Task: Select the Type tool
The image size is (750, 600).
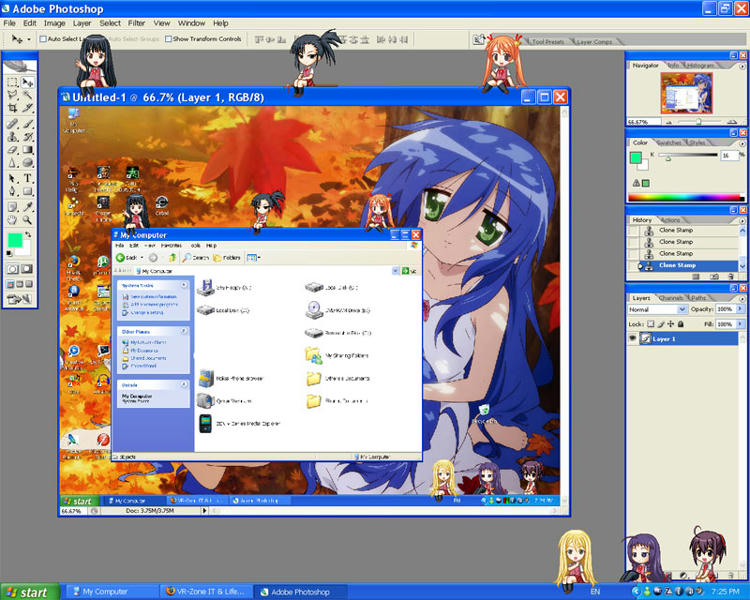Action: click(28, 178)
